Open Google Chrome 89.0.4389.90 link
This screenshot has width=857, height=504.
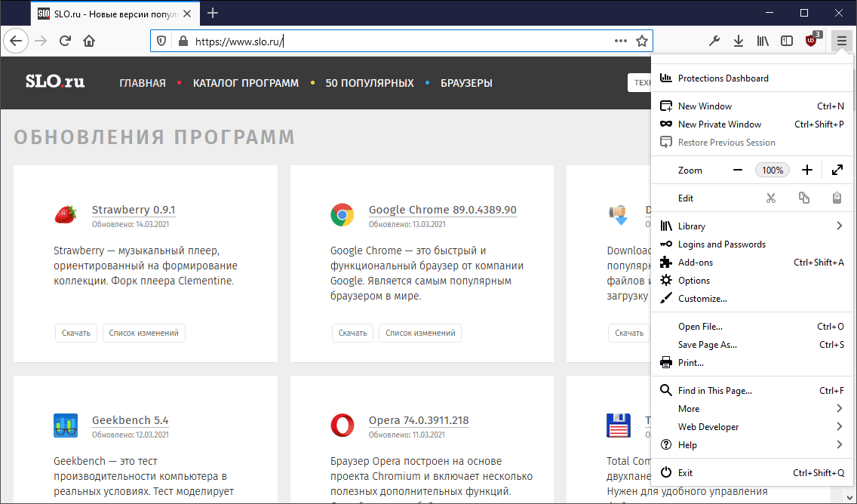click(x=442, y=210)
